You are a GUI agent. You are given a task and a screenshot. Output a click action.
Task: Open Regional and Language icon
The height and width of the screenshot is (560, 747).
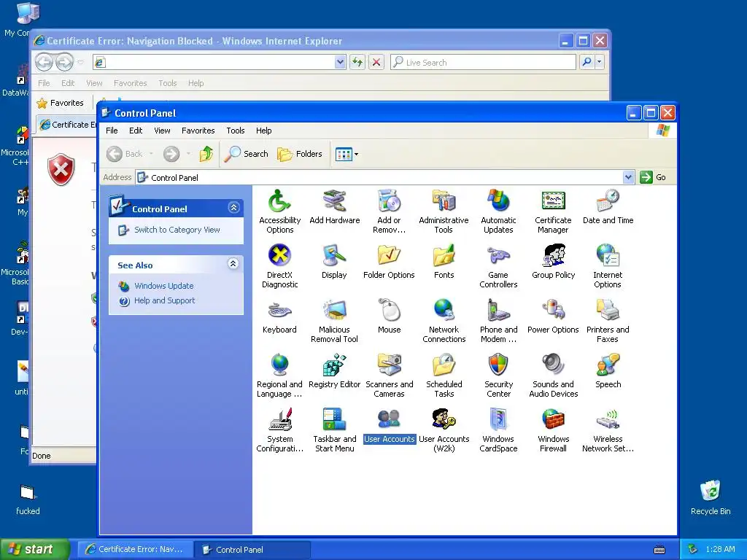pos(279,376)
